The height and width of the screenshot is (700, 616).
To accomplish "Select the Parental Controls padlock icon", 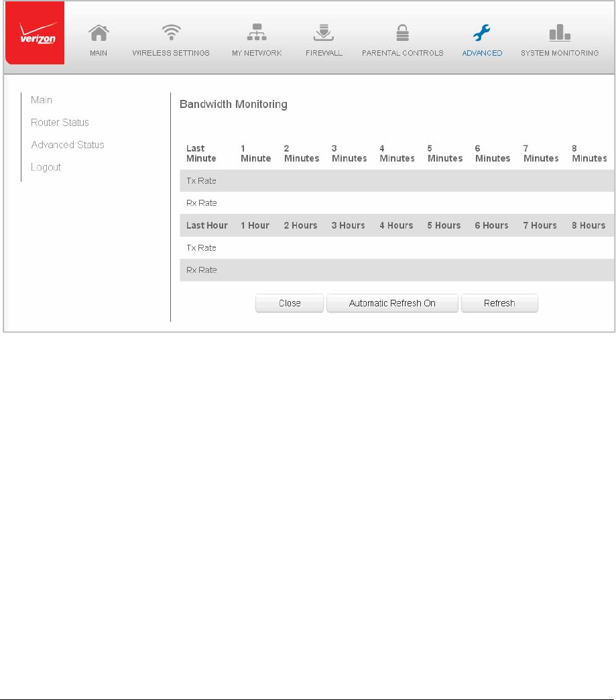I will (x=403, y=33).
